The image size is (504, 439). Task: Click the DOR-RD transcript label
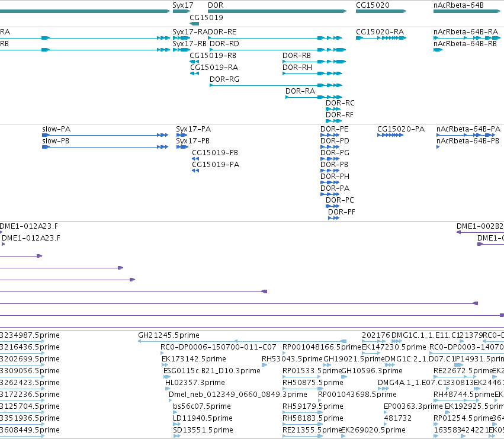pyautogui.click(x=224, y=44)
